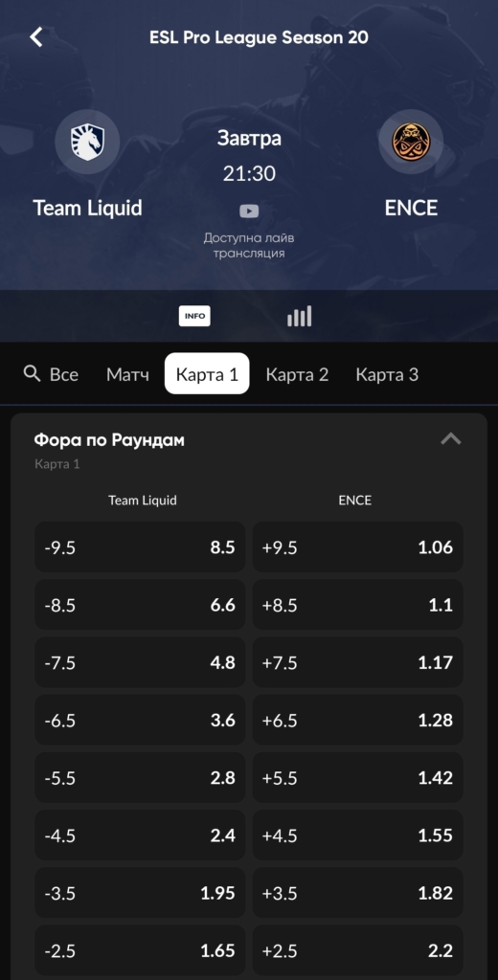The image size is (498, 980).
Task: Open the Team Liquid logo
Action: pyautogui.click(x=87, y=142)
